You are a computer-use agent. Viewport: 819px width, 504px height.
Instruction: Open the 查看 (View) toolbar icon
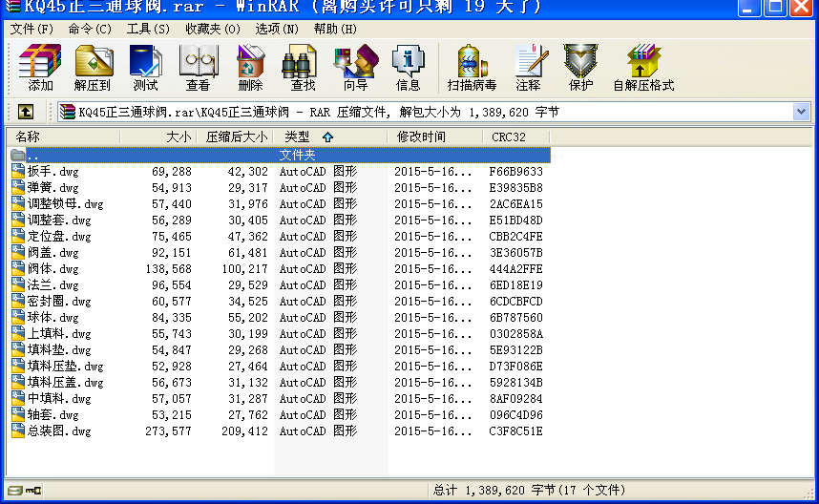(198, 68)
